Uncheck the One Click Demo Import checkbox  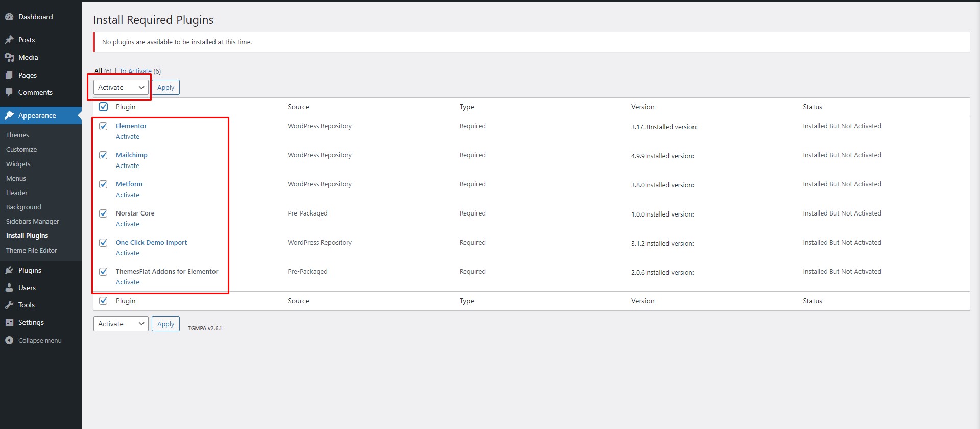(103, 242)
